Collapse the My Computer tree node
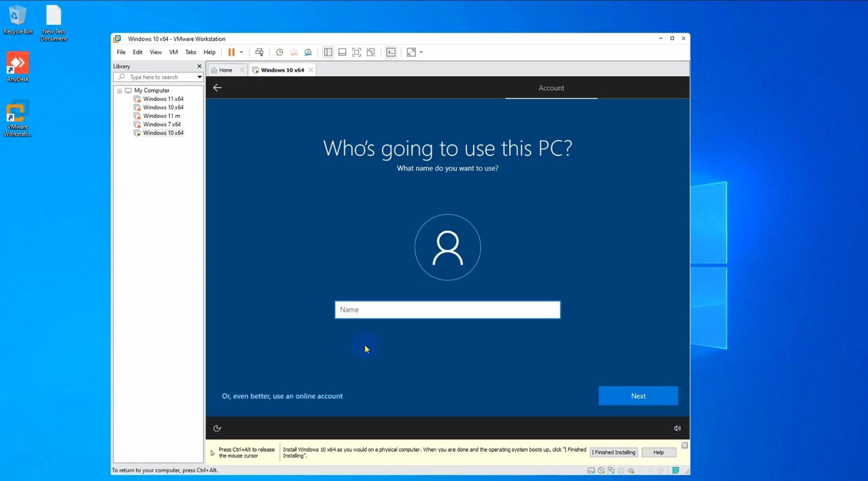 tap(119, 91)
